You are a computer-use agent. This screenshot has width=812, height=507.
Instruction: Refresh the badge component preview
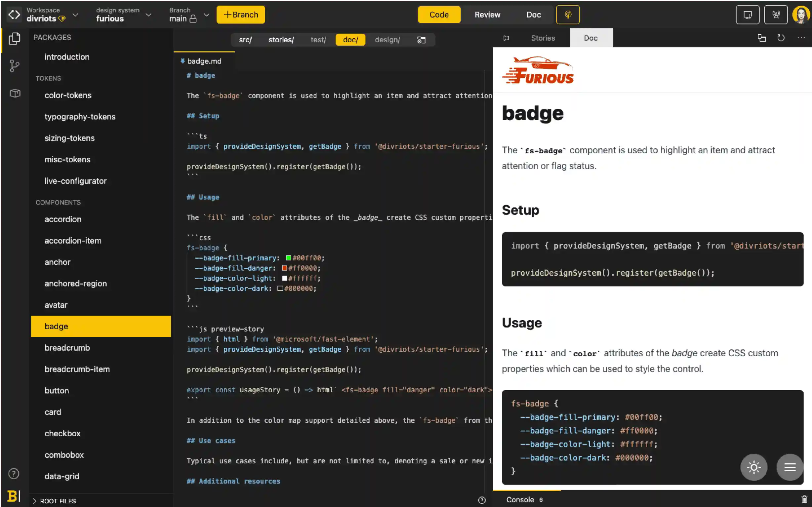coord(781,38)
